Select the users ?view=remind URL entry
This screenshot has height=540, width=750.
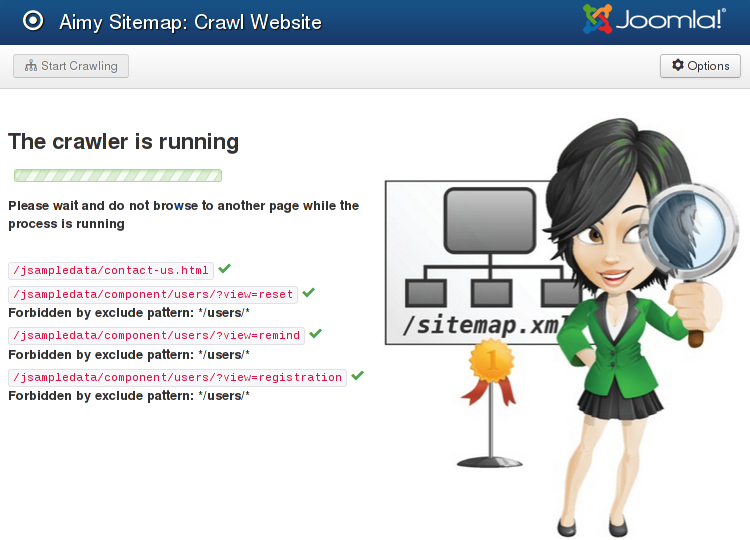point(156,336)
